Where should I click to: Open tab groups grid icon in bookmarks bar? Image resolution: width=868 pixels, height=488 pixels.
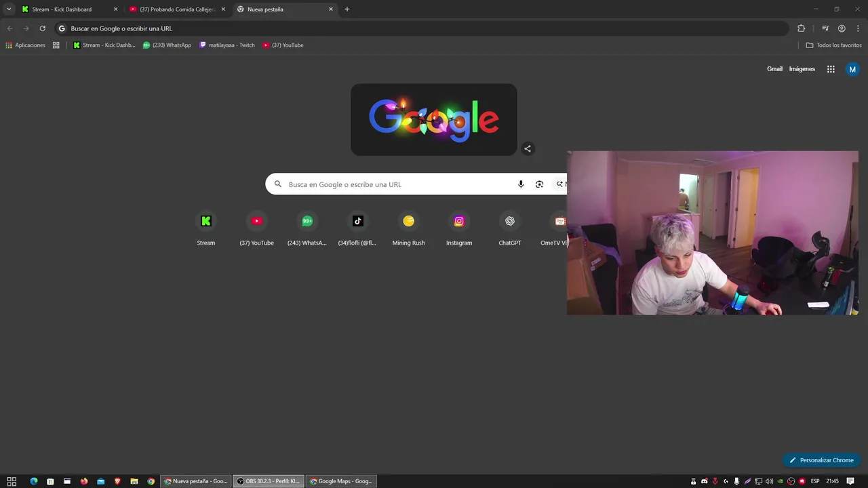(x=56, y=45)
